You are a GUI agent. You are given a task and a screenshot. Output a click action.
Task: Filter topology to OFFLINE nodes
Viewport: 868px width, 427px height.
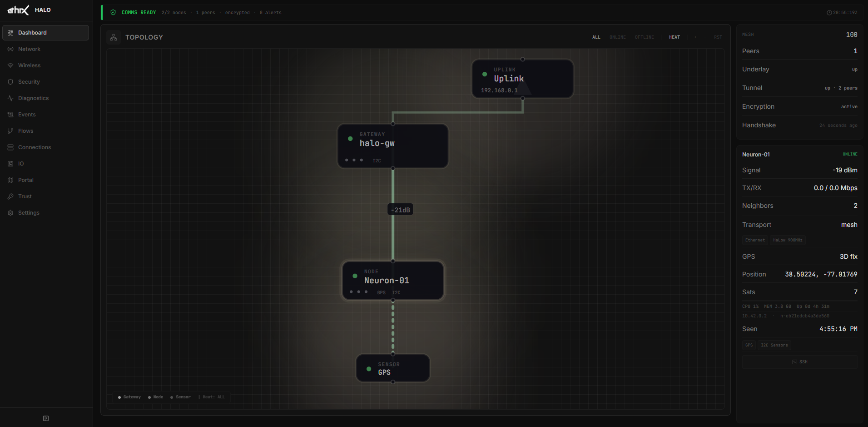coord(645,37)
